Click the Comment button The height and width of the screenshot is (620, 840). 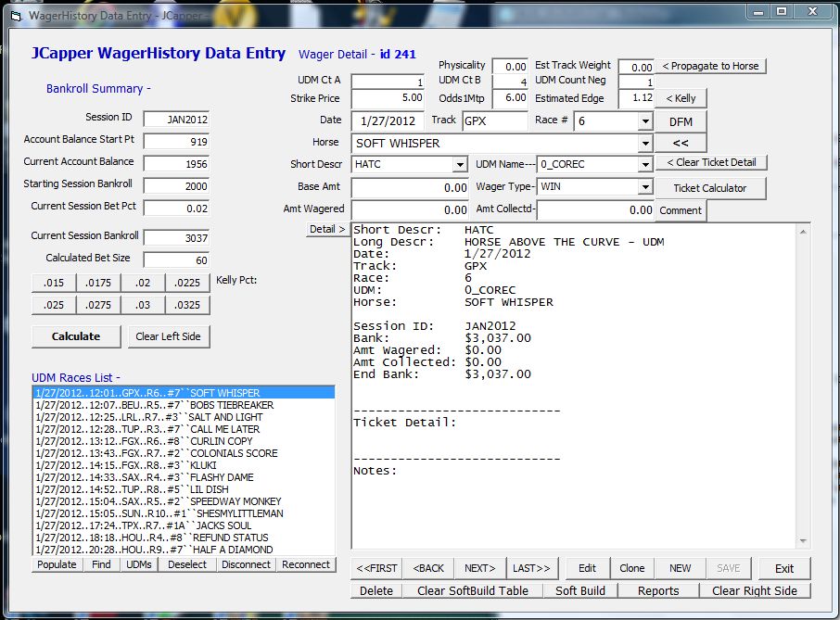click(x=681, y=210)
